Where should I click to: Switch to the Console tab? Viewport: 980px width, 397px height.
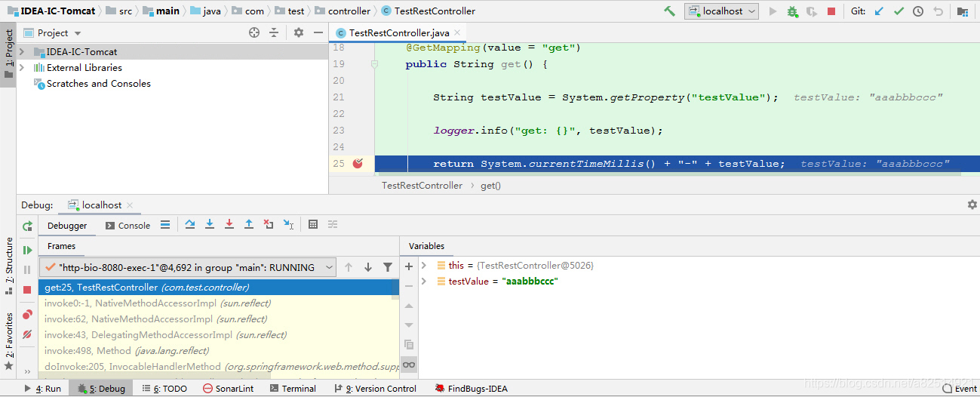tap(127, 226)
